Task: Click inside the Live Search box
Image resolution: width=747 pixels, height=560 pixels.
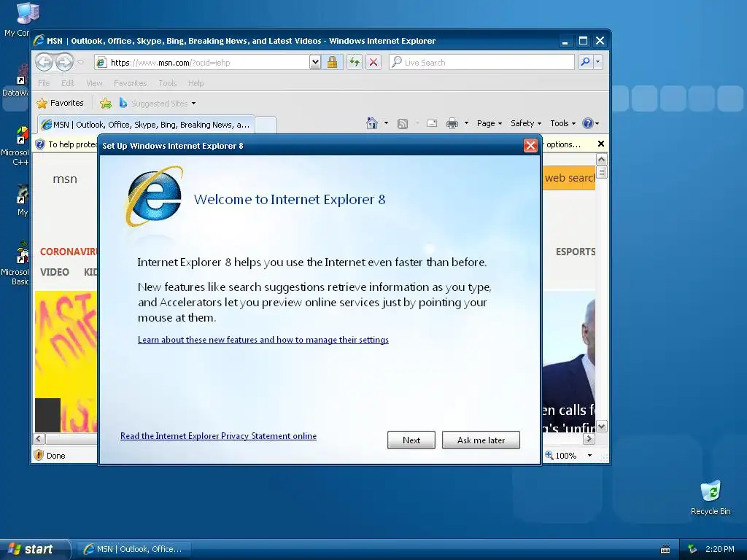Action: click(481, 63)
